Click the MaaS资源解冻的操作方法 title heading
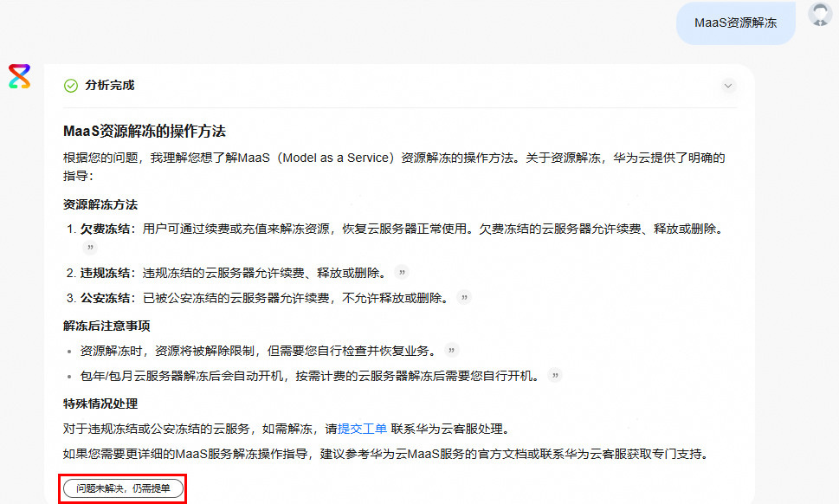839x504 pixels. pos(145,132)
